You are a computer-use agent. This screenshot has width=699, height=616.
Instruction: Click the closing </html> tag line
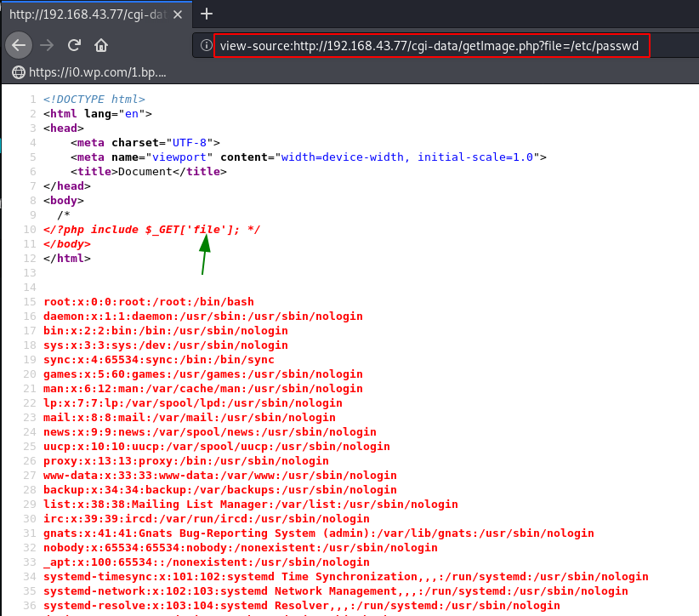tap(67, 259)
